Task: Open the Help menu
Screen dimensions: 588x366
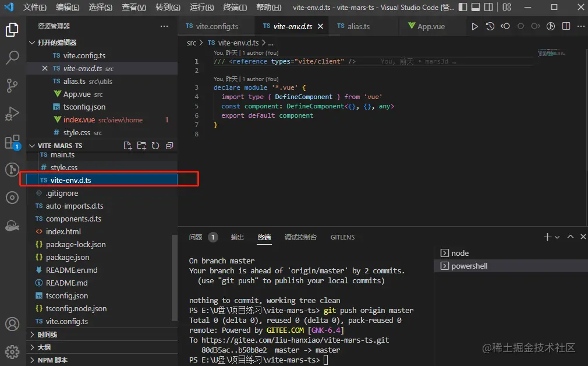Action: tap(268, 7)
